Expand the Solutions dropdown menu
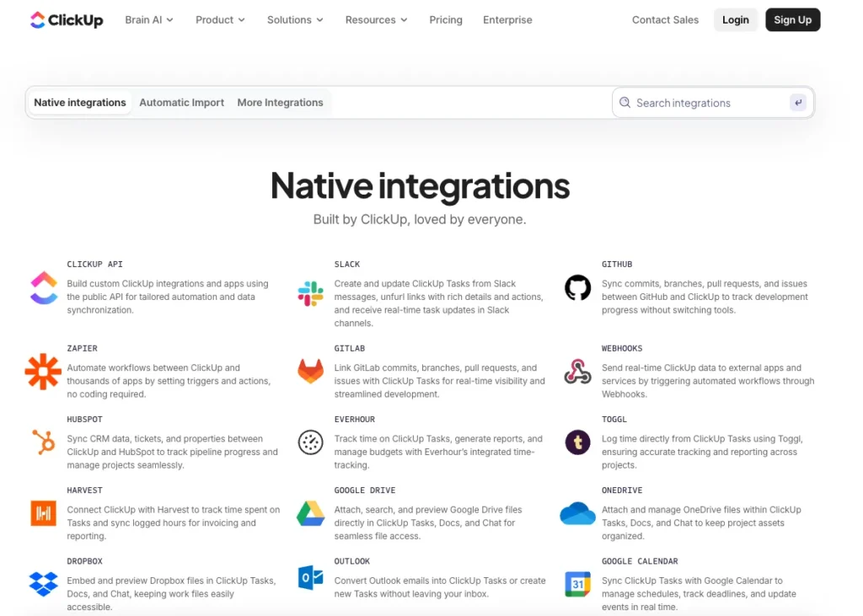 (x=295, y=20)
